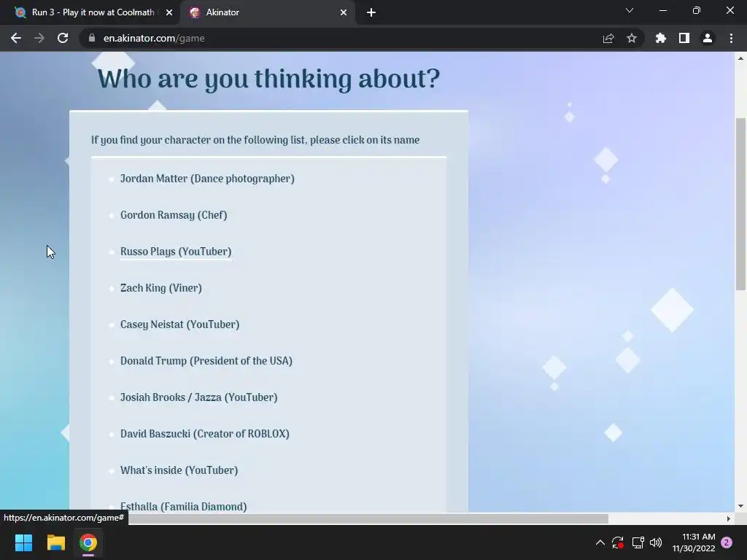This screenshot has width=747, height=560.
Task: Open File Explorer from taskbar
Action: [55, 542]
